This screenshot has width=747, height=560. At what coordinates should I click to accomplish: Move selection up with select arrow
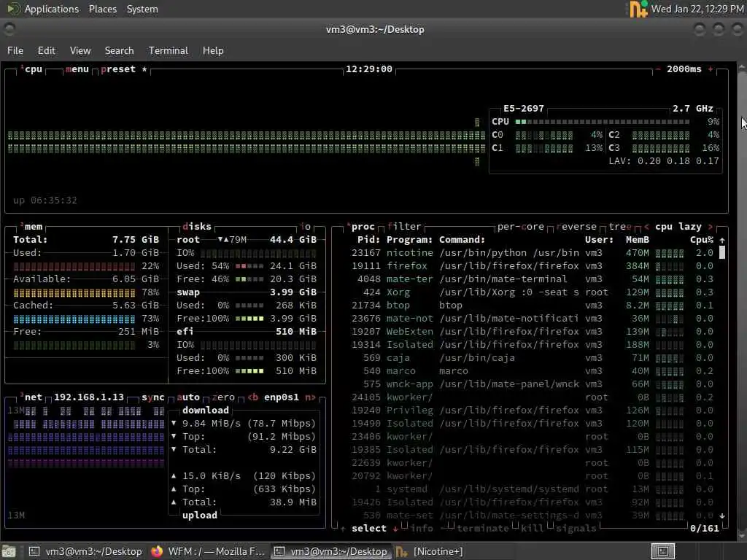[343, 528]
